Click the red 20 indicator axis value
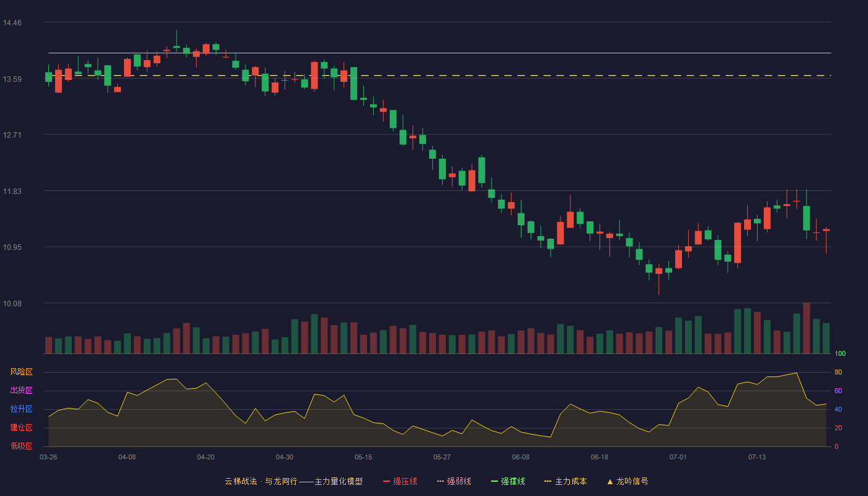 (838, 428)
